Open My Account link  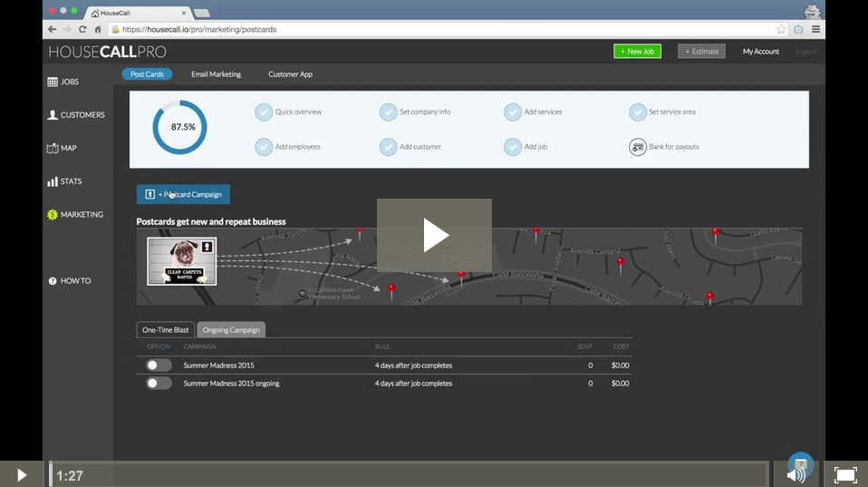coord(760,51)
